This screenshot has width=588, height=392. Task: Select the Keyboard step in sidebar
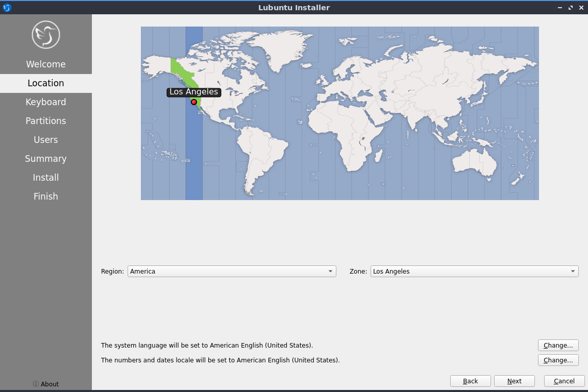pos(46,102)
